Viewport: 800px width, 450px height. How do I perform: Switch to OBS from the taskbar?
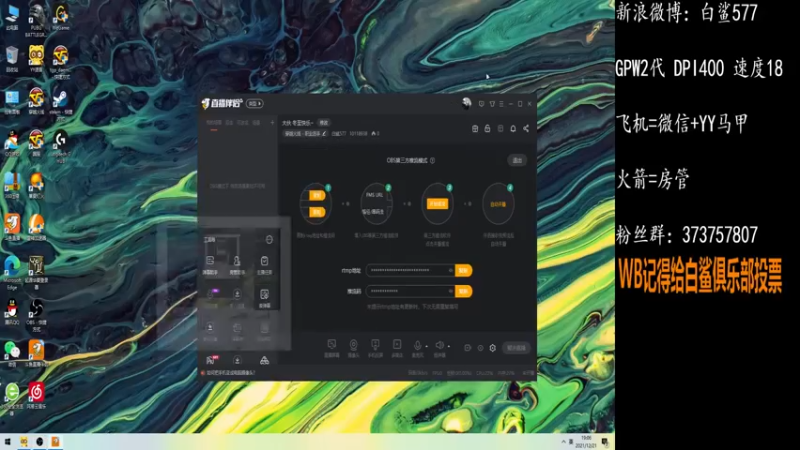pyautogui.click(x=39, y=442)
